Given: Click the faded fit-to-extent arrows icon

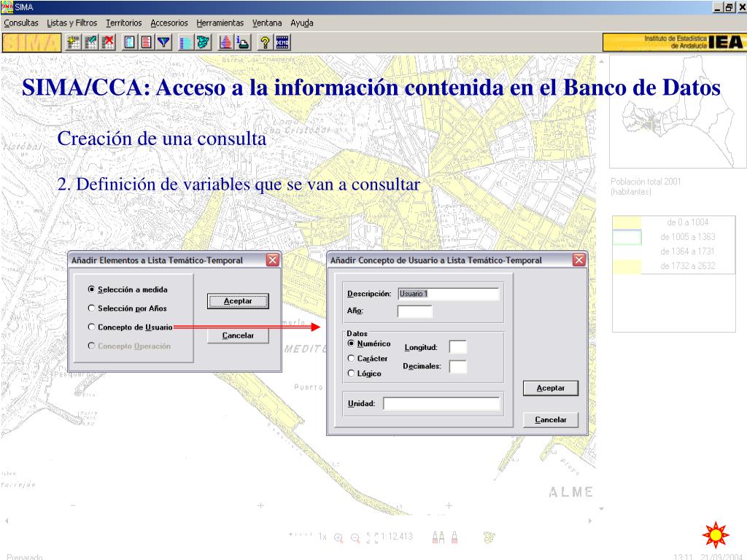Looking at the screenshot, I should [373, 537].
